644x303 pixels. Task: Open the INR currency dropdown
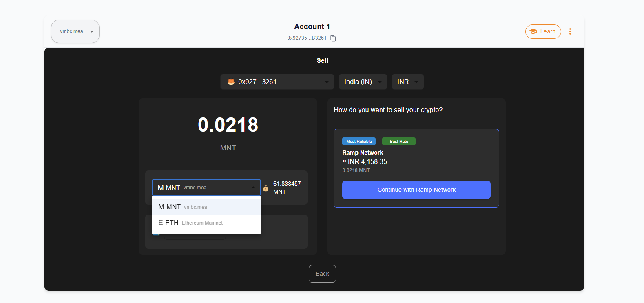pyautogui.click(x=408, y=82)
